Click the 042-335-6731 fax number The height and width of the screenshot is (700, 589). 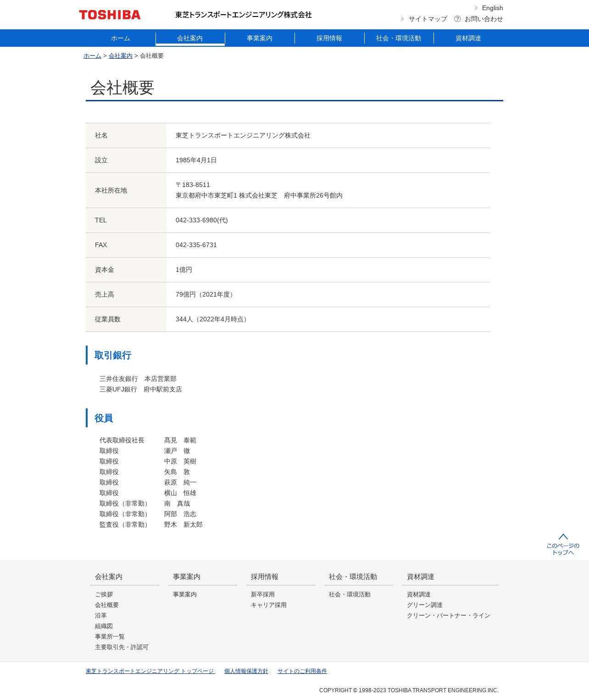196,245
